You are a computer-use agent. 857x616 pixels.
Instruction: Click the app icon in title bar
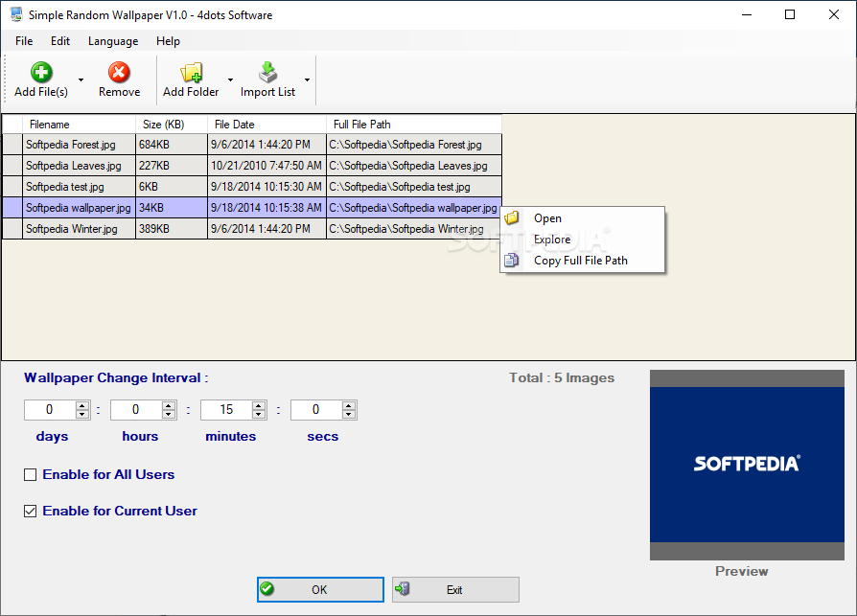click(16, 14)
